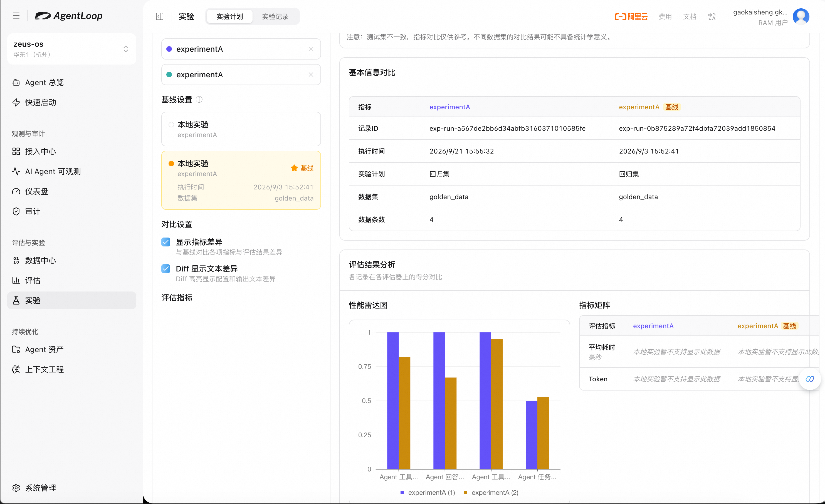Select 实验 in sidebar
The width and height of the screenshot is (825, 504).
pos(72,300)
